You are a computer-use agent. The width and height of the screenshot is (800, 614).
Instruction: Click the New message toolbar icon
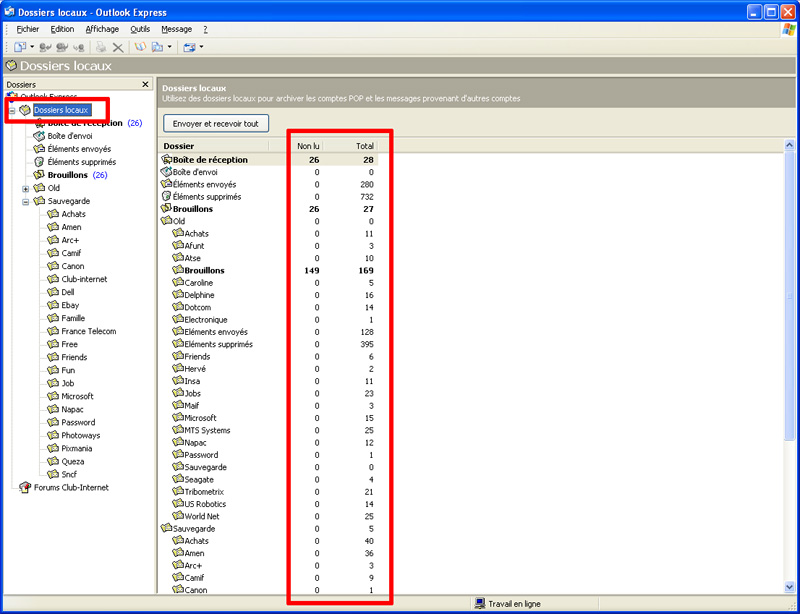(x=20, y=47)
